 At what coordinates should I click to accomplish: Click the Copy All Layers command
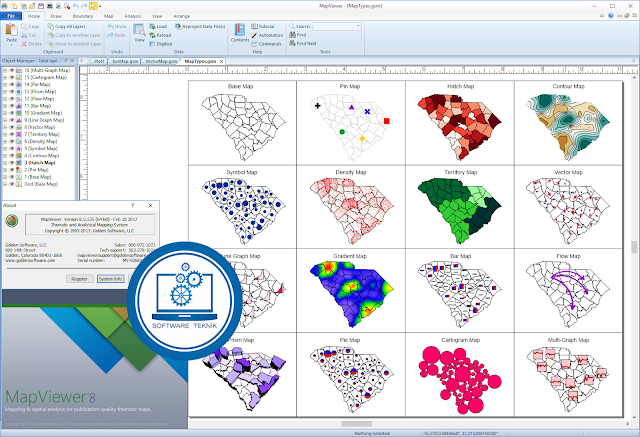pos(66,27)
